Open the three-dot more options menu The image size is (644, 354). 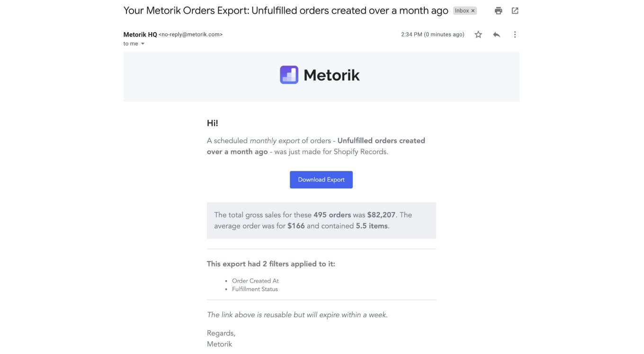point(515,35)
